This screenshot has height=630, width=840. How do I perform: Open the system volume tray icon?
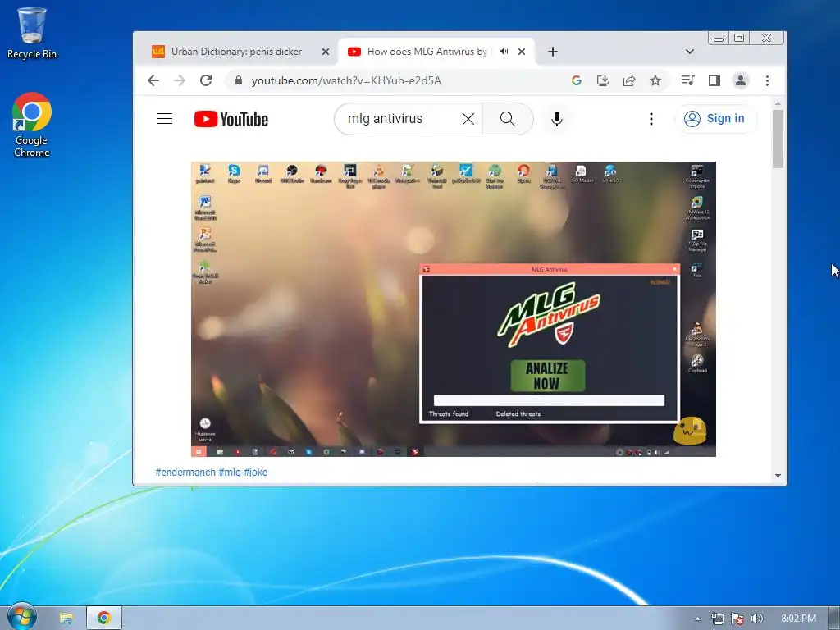coord(756,619)
